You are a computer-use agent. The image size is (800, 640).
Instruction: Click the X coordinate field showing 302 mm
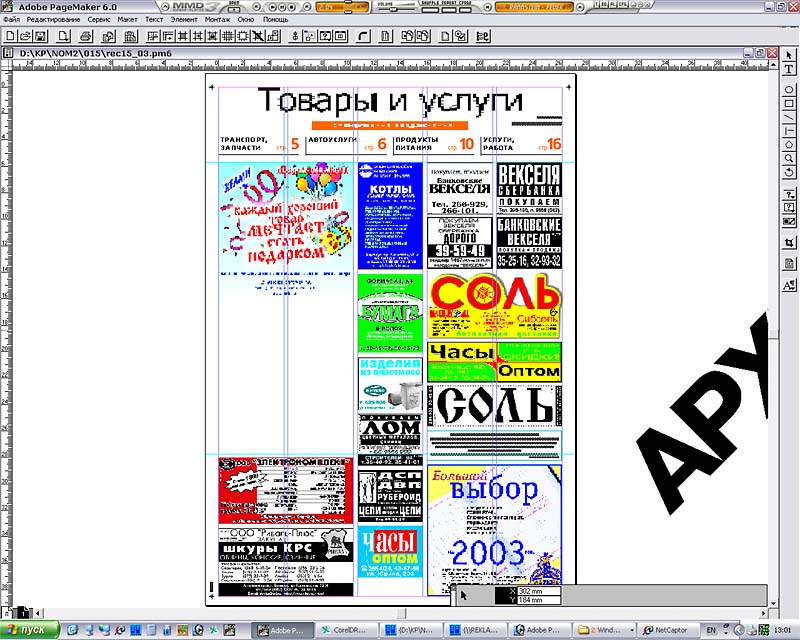coord(539,591)
